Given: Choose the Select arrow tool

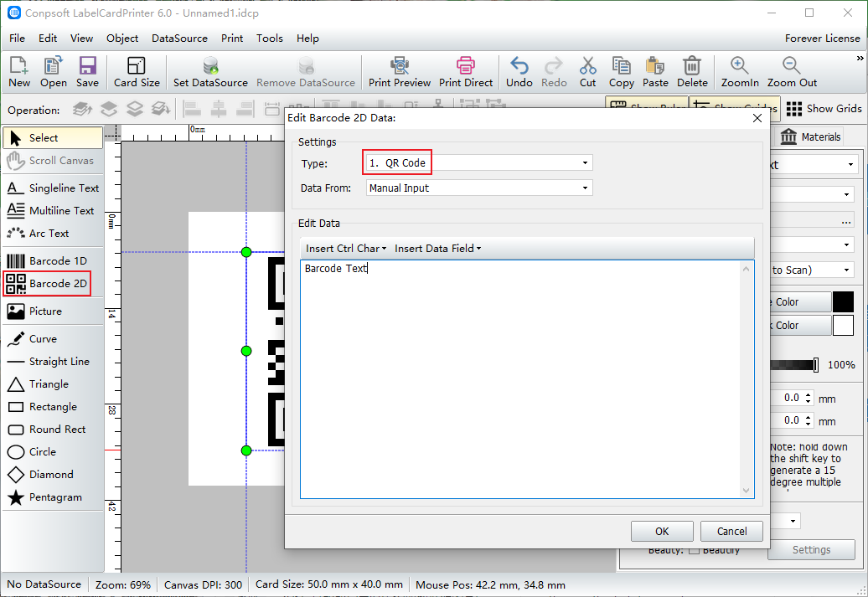Looking at the screenshot, I should (53, 138).
